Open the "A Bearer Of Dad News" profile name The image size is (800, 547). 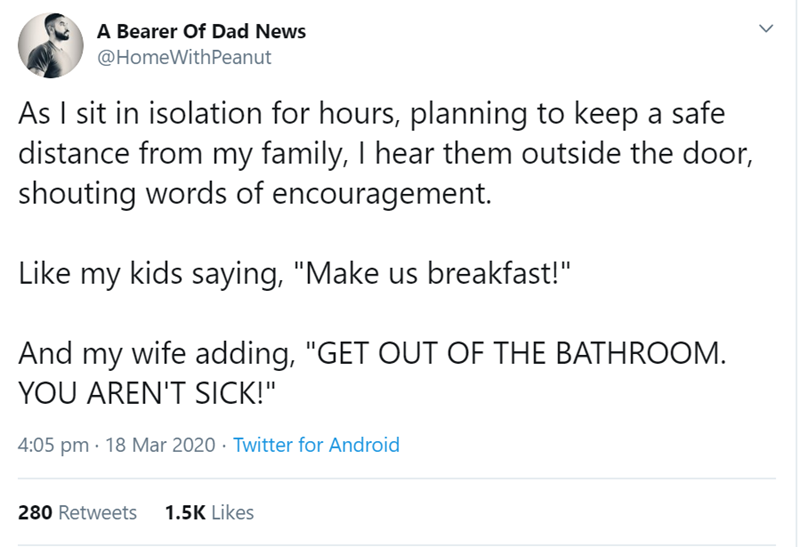click(201, 31)
